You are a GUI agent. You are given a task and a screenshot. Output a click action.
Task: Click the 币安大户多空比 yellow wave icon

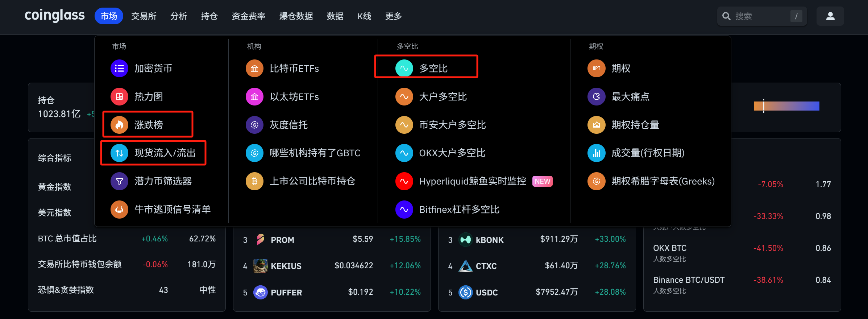coord(404,125)
